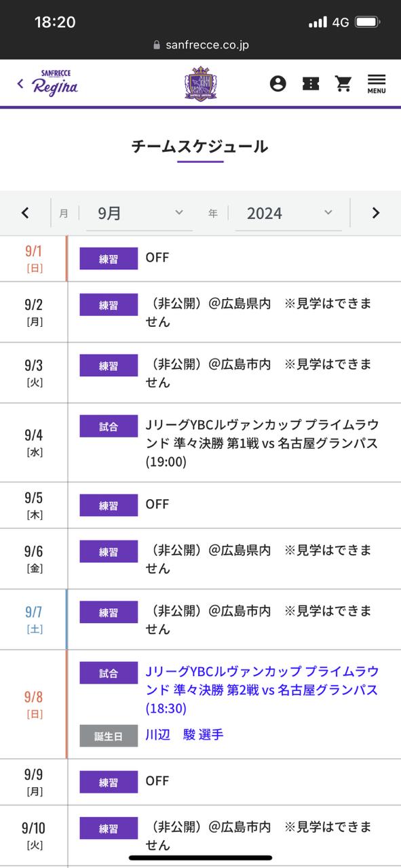This screenshot has height=868, width=401.
Task: Click the 誕生日 tag on 9/8 row
Action: tap(109, 736)
